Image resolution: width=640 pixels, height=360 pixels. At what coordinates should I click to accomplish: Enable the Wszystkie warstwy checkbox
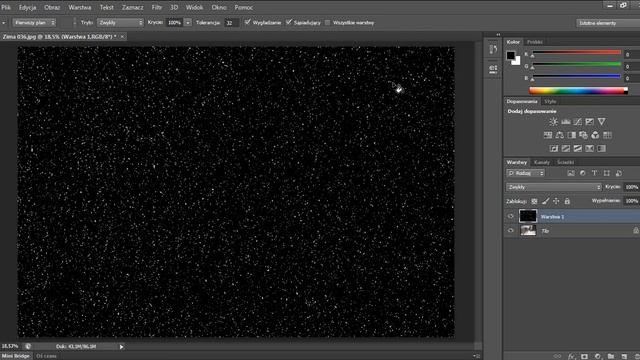(x=327, y=22)
